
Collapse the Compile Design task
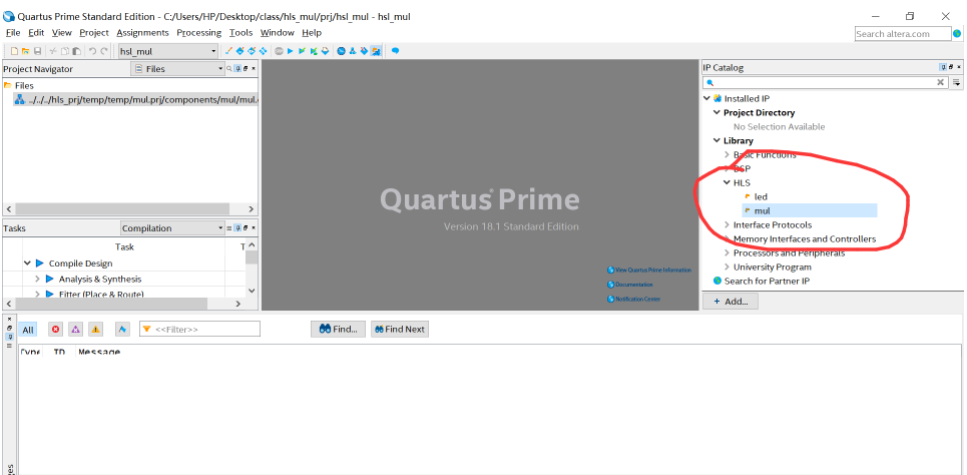pos(27,263)
